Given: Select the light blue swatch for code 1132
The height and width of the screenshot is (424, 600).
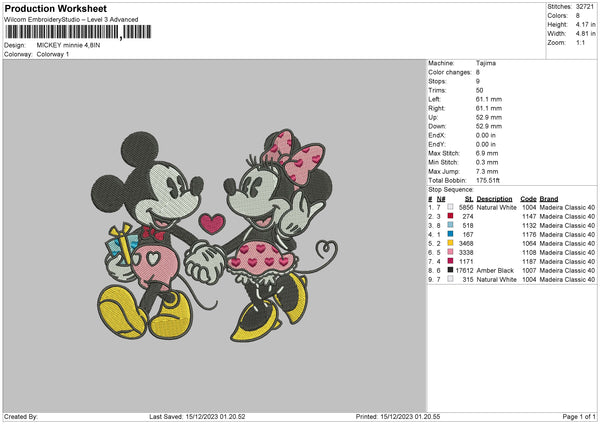Looking at the screenshot, I should coord(452,225).
